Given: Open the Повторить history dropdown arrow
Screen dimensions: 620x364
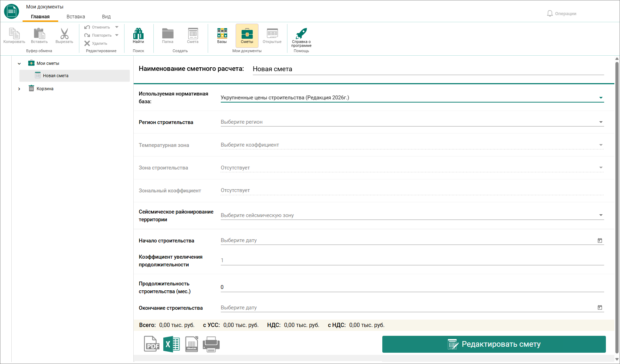Looking at the screenshot, I should (x=117, y=35).
